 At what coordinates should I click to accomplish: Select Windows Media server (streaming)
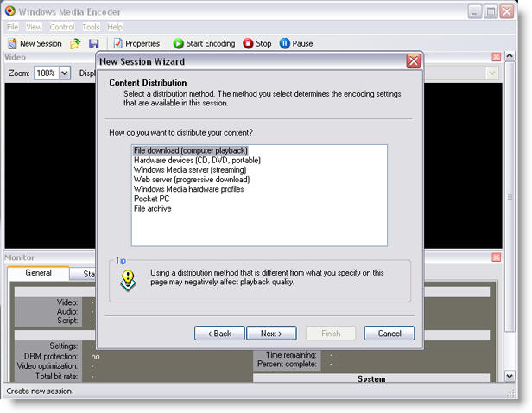point(190,169)
